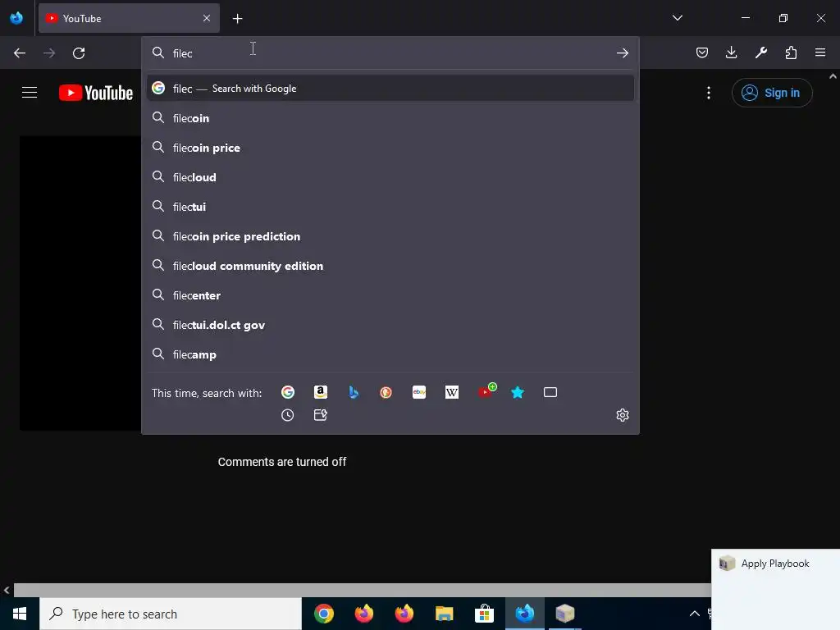Click Apply Playbook notification

point(775,564)
